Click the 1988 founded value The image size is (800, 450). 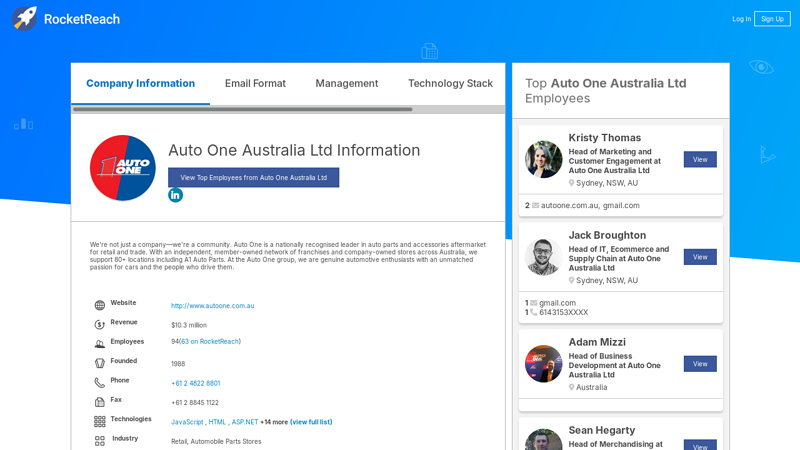pyautogui.click(x=178, y=364)
